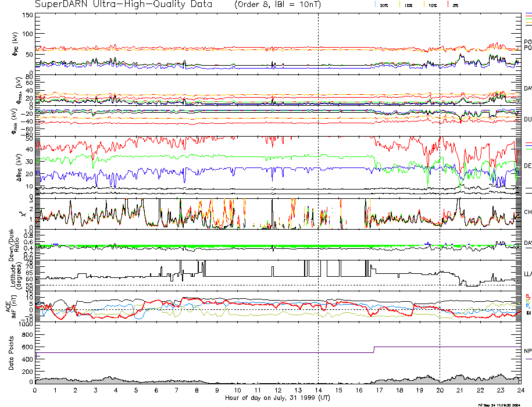532x407 pixels.
Task: Click the hour 24 tick label on x-axis
Action: (520, 391)
